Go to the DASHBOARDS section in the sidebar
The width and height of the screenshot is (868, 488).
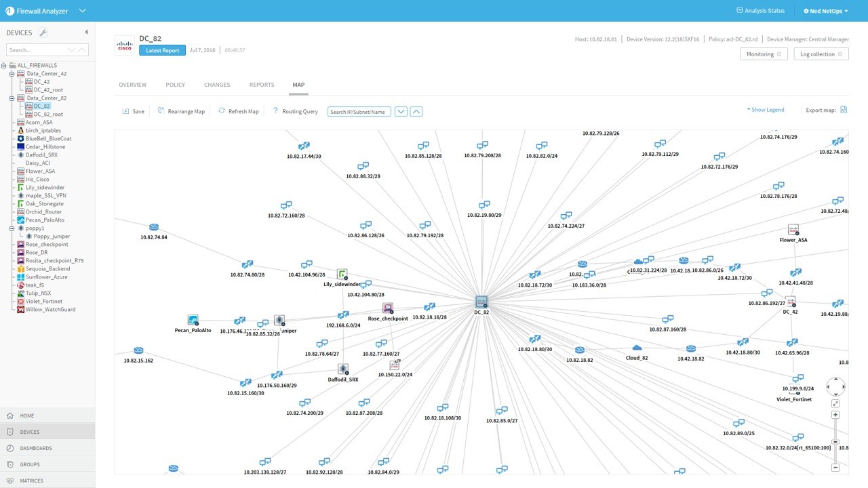pyautogui.click(x=35, y=448)
